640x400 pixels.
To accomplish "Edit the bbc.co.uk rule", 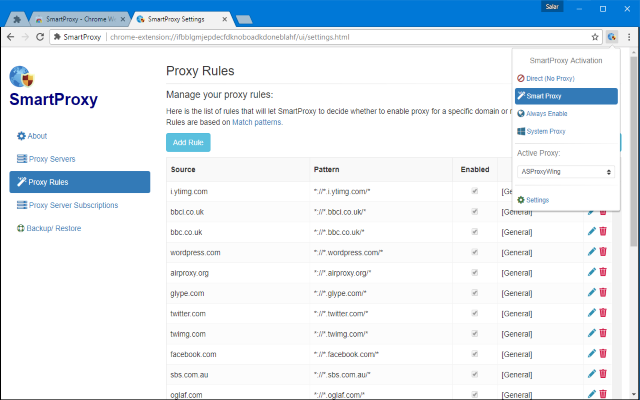I will [591, 231].
